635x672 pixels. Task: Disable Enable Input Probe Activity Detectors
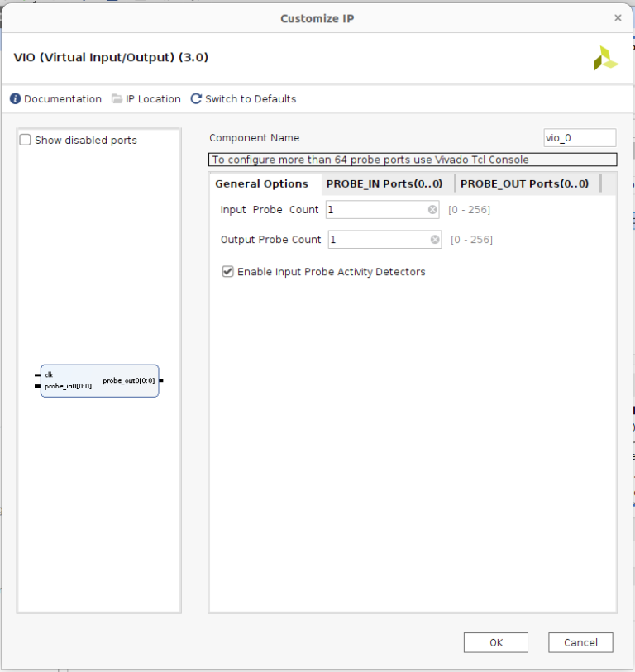228,272
